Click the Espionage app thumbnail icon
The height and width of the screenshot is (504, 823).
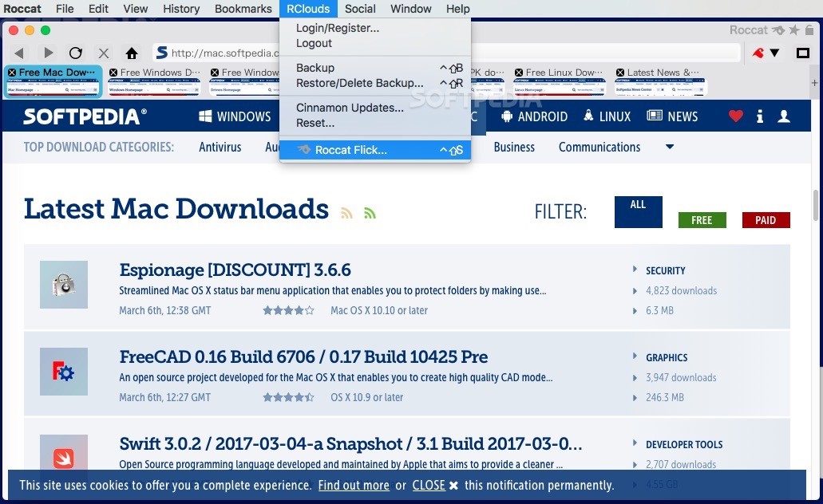point(64,285)
